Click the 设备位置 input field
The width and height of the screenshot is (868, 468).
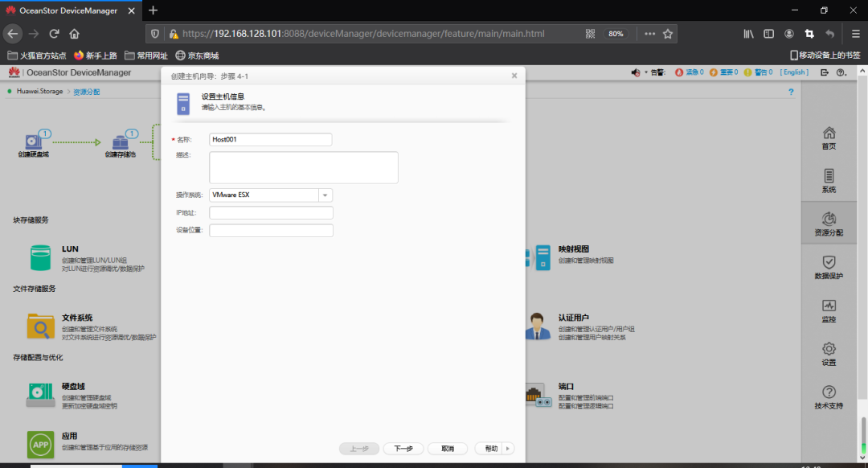click(x=272, y=231)
